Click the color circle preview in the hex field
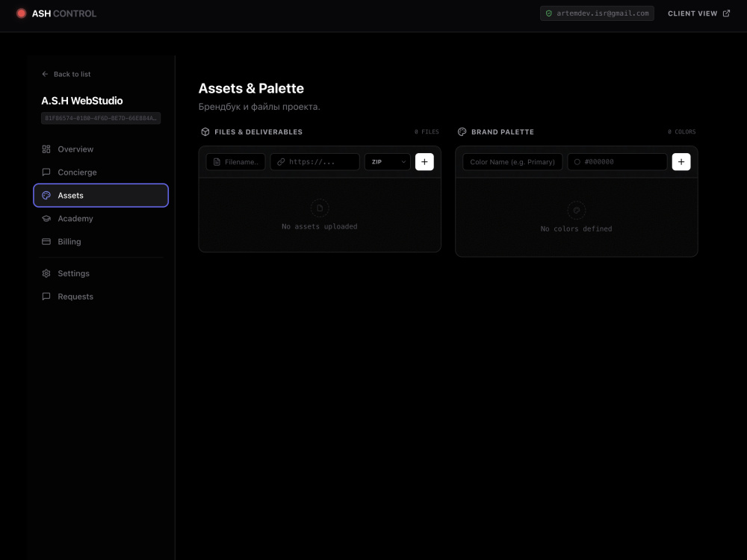 pyautogui.click(x=577, y=162)
